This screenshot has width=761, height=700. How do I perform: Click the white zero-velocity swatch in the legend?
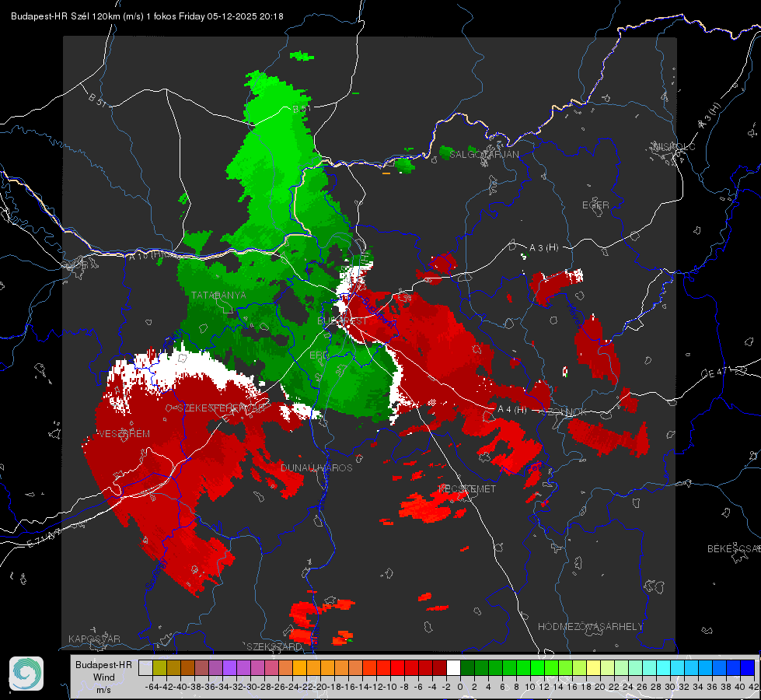tap(453, 667)
